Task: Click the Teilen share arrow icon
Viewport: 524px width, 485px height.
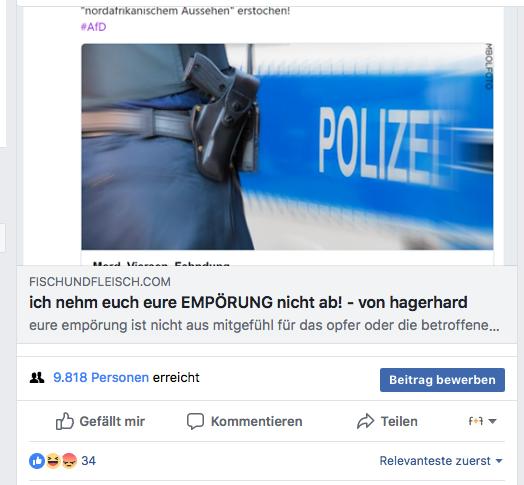Action: (366, 421)
